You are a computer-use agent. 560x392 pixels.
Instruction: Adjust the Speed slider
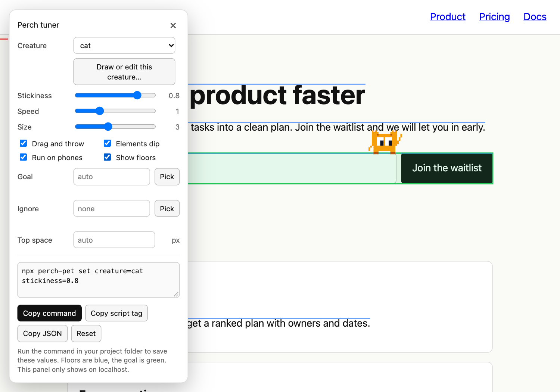pyautogui.click(x=115, y=111)
